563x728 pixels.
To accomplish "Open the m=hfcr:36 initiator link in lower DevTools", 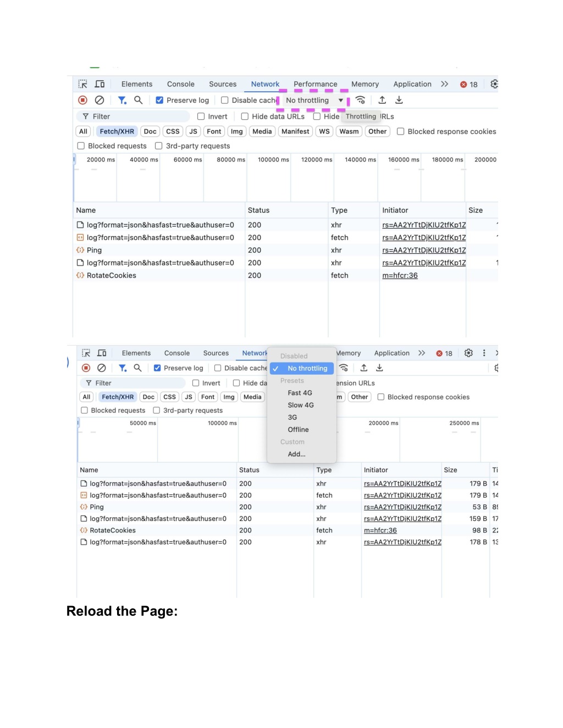I will (x=380, y=531).
